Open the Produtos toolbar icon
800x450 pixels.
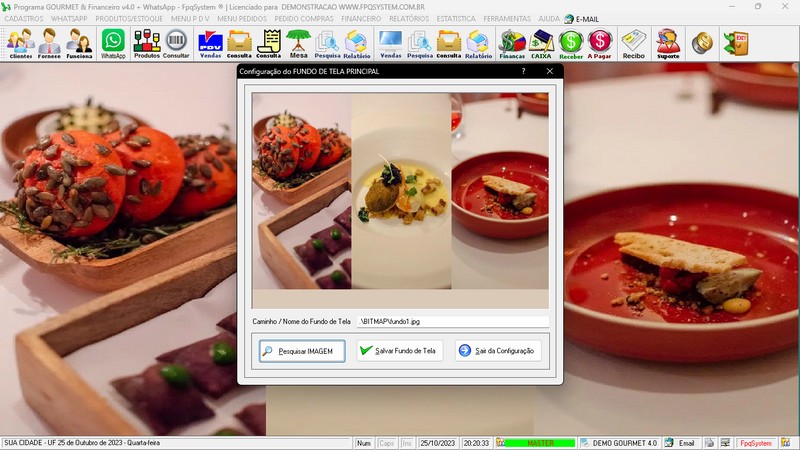tap(147, 44)
